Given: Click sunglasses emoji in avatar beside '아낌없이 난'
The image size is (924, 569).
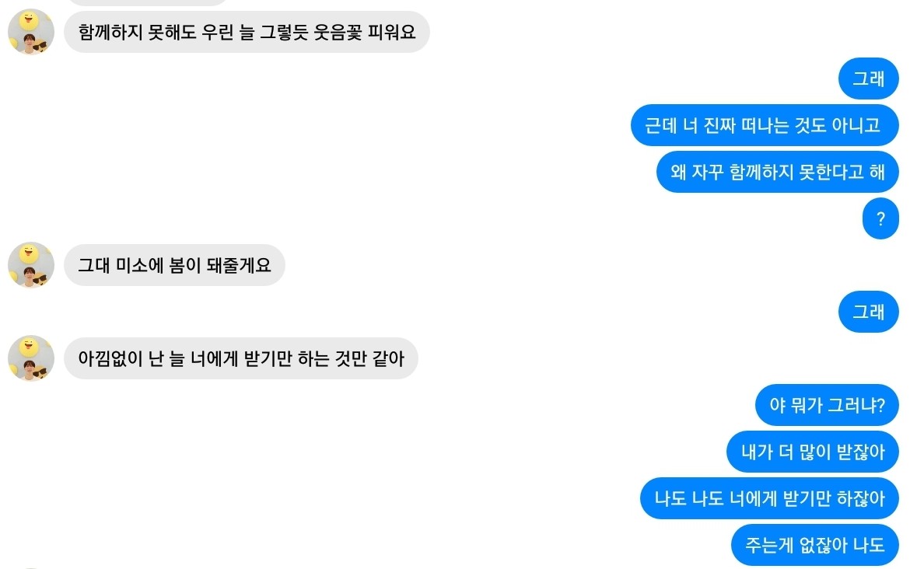Looking at the screenshot, I should (x=40, y=372).
